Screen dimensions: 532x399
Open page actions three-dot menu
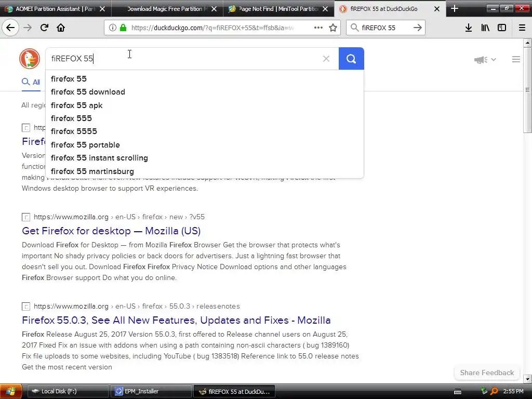318,28
